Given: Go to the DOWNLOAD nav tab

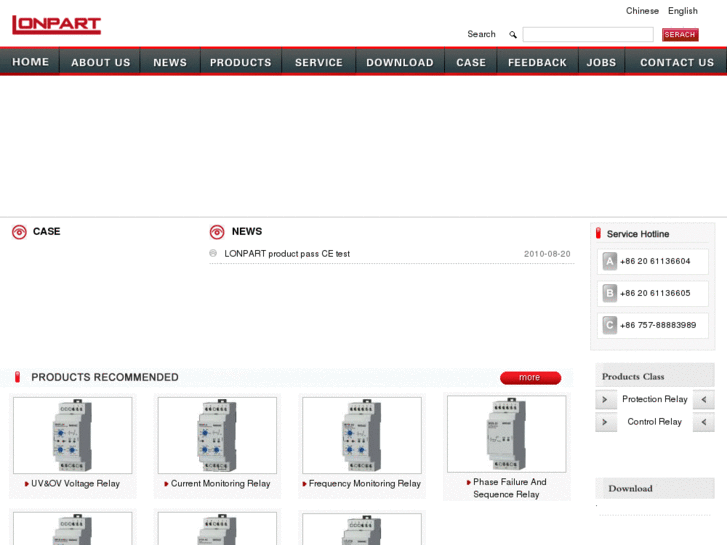Looking at the screenshot, I should point(400,62).
